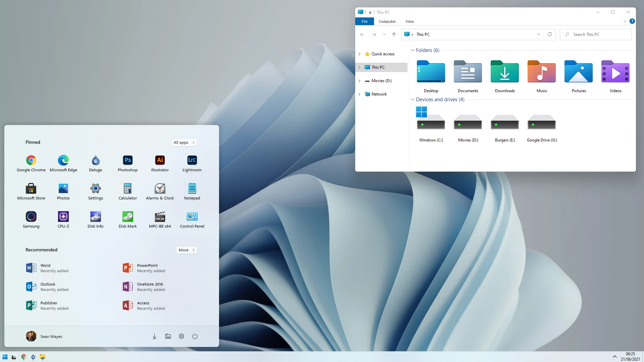Click the All apps button

(x=184, y=142)
